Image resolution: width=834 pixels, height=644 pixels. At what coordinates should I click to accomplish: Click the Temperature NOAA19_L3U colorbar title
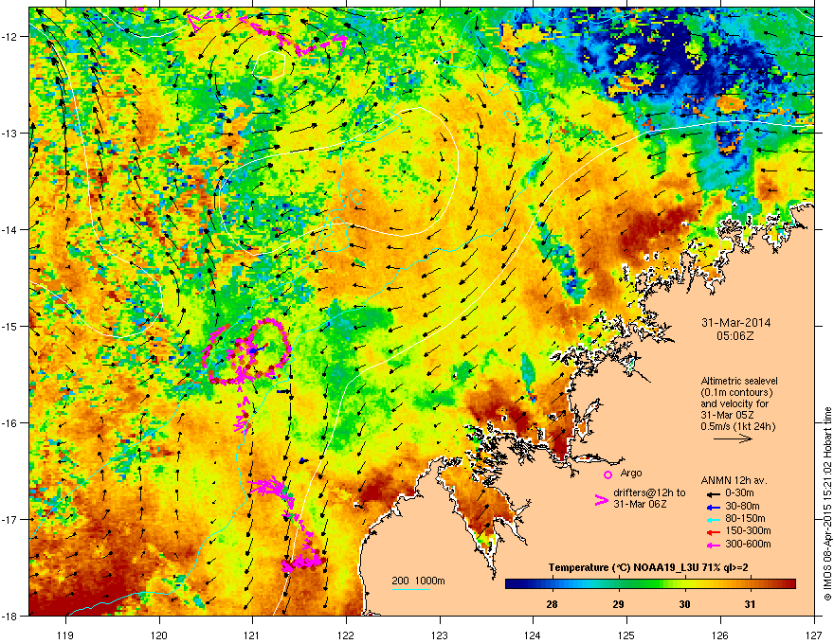(x=648, y=568)
